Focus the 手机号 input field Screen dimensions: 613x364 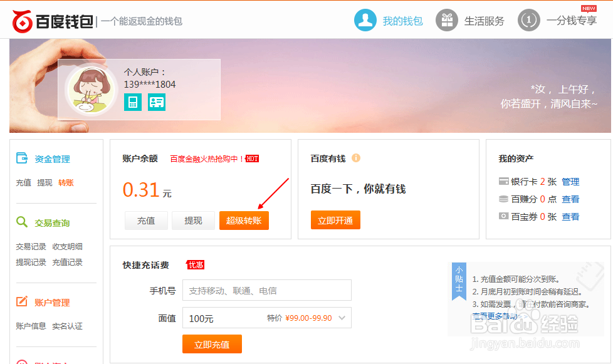(x=266, y=290)
